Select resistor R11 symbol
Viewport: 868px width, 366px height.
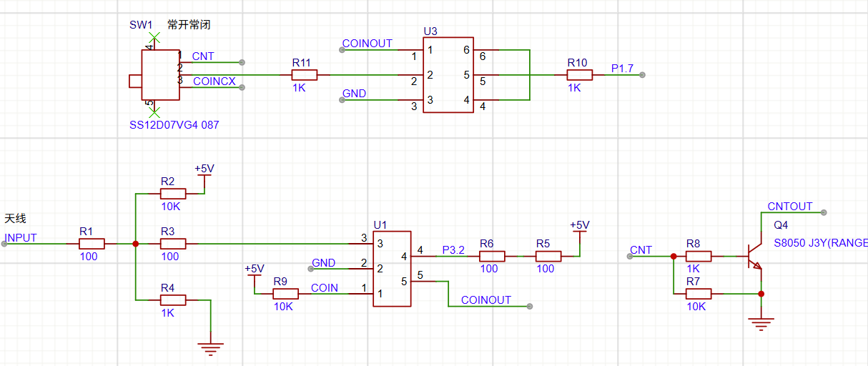coord(305,75)
